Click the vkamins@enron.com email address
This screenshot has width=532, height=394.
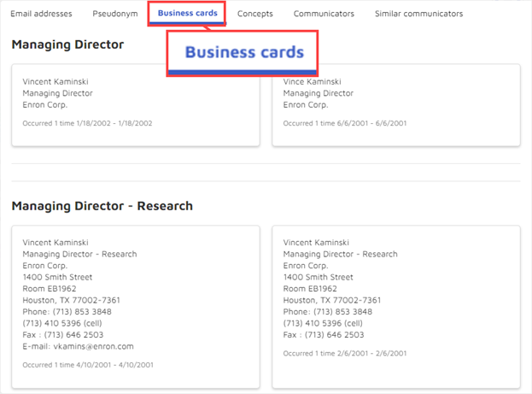click(x=93, y=346)
